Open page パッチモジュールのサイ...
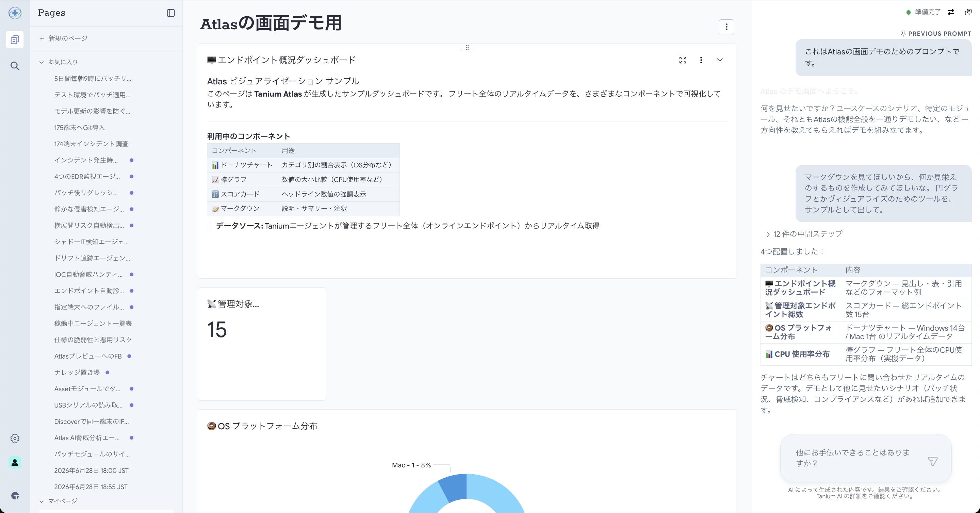The width and height of the screenshot is (980, 513). point(92,454)
